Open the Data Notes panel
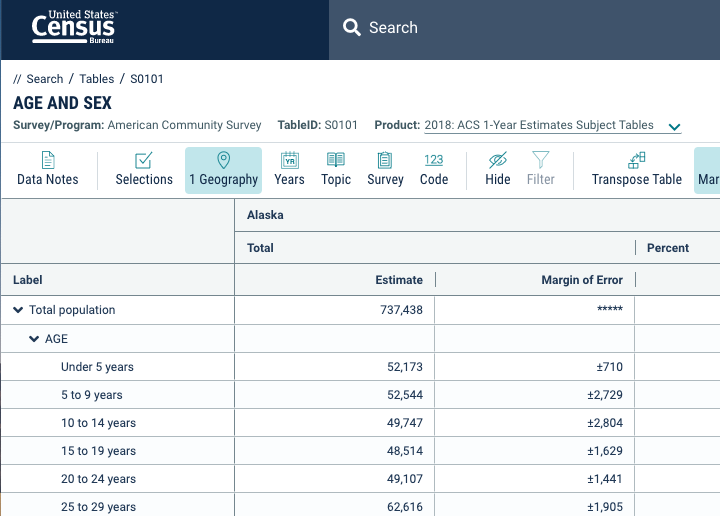The width and height of the screenshot is (720, 516). [x=47, y=169]
